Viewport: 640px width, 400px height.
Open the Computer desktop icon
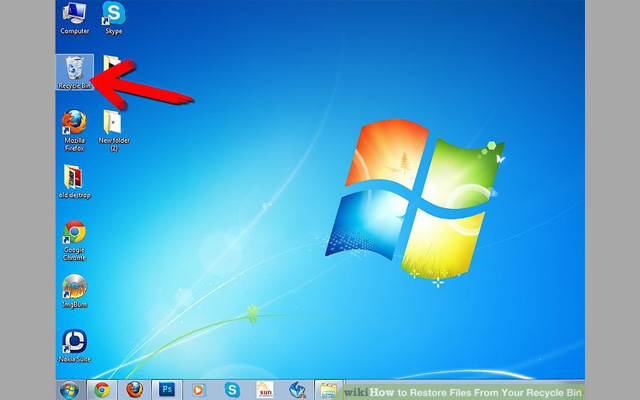coord(75,17)
